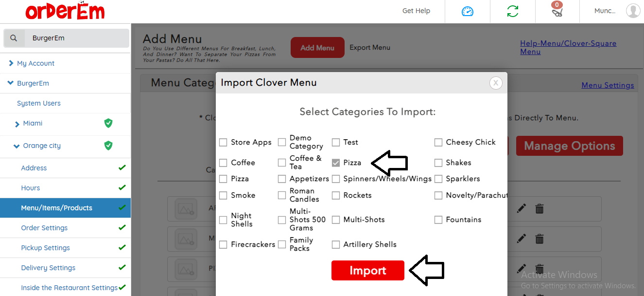Click the user profile avatar icon
Viewport: 644px width, 296px height.
tap(633, 11)
